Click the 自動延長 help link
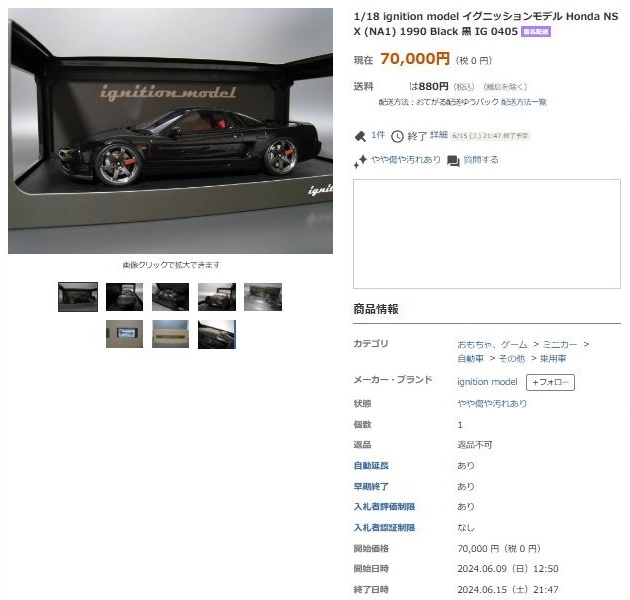The image size is (630, 600). tap(370, 465)
